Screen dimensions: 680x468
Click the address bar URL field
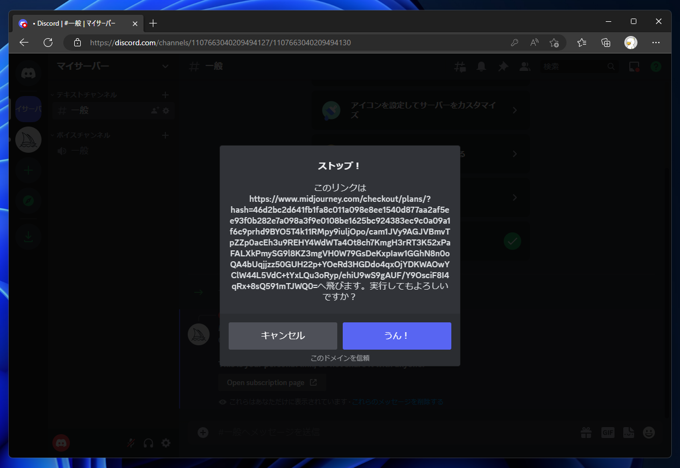coord(220,43)
